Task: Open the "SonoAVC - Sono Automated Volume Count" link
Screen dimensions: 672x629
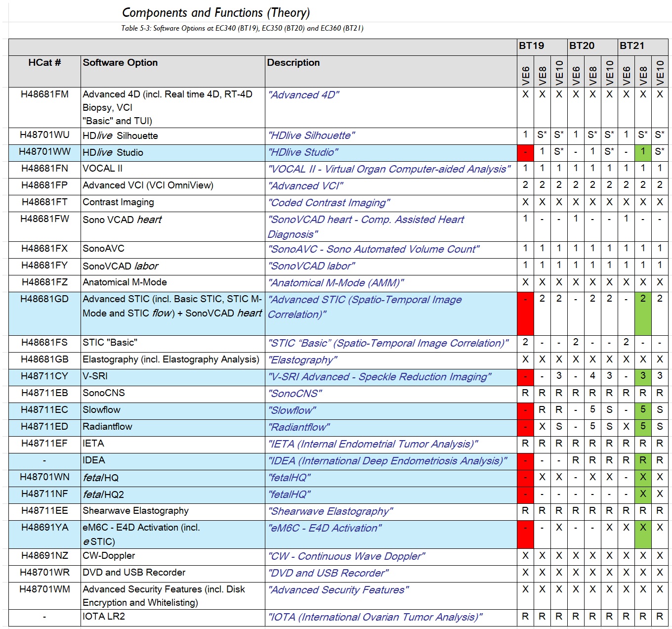Action: point(374,249)
